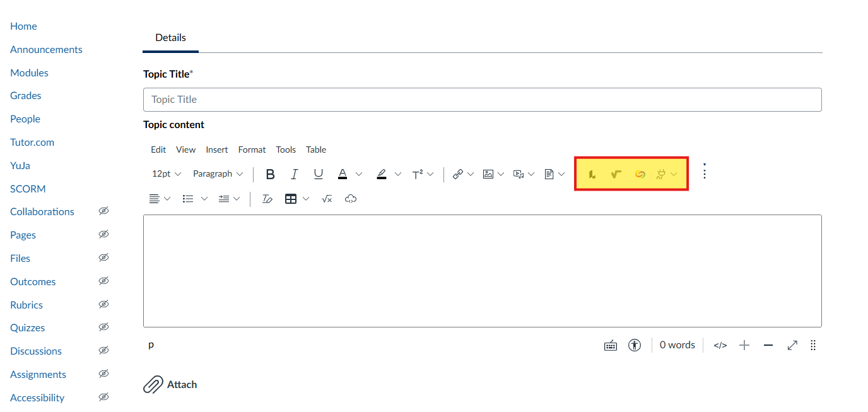Toggle bold formatting

click(270, 174)
